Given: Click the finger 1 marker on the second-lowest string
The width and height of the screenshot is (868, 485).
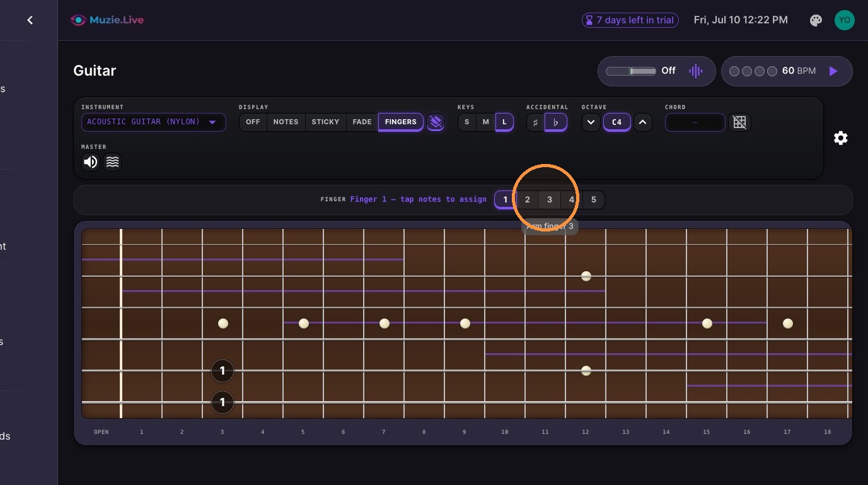Looking at the screenshot, I should point(222,371).
